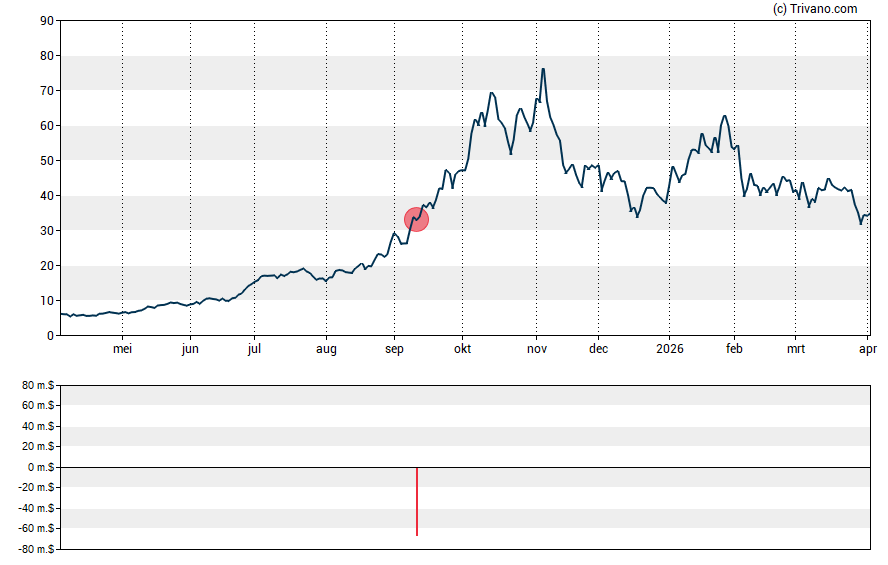Viewport: 888px width, 565px height.
Task: Click the 'jun' month label
Action: (x=190, y=349)
